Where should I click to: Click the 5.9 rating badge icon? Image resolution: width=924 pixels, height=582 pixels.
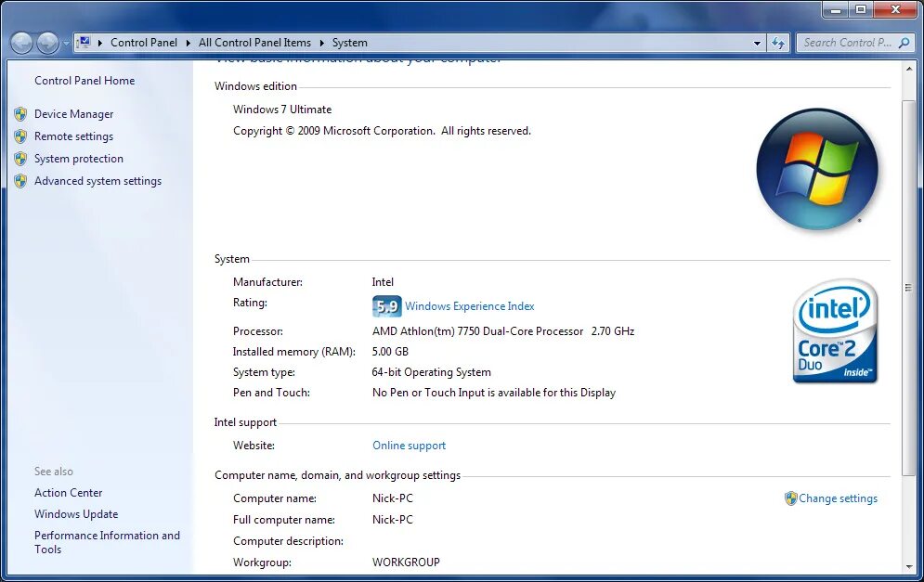[386, 306]
